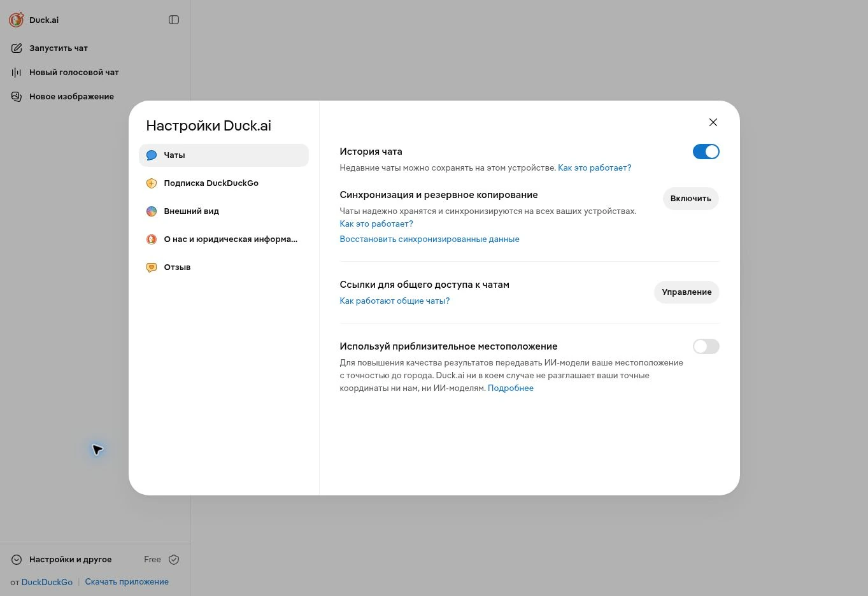The width and height of the screenshot is (868, 596).
Task: Click Скачать приложение link
Action: 127,581
